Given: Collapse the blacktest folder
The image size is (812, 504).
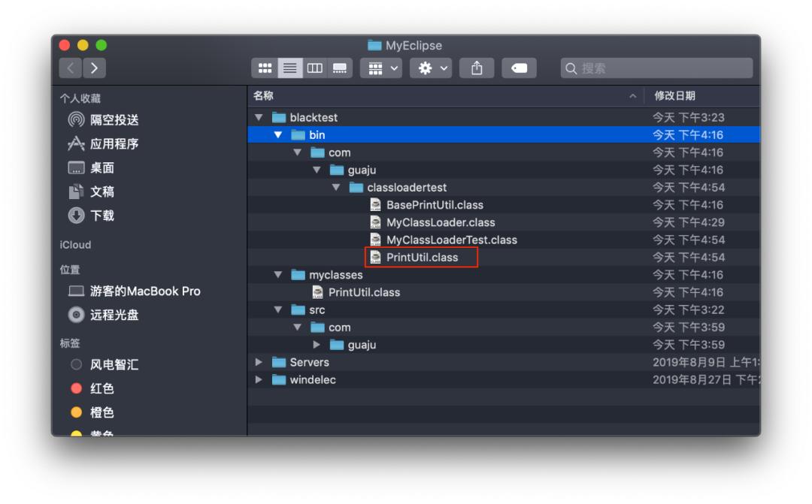Looking at the screenshot, I should coord(259,117).
